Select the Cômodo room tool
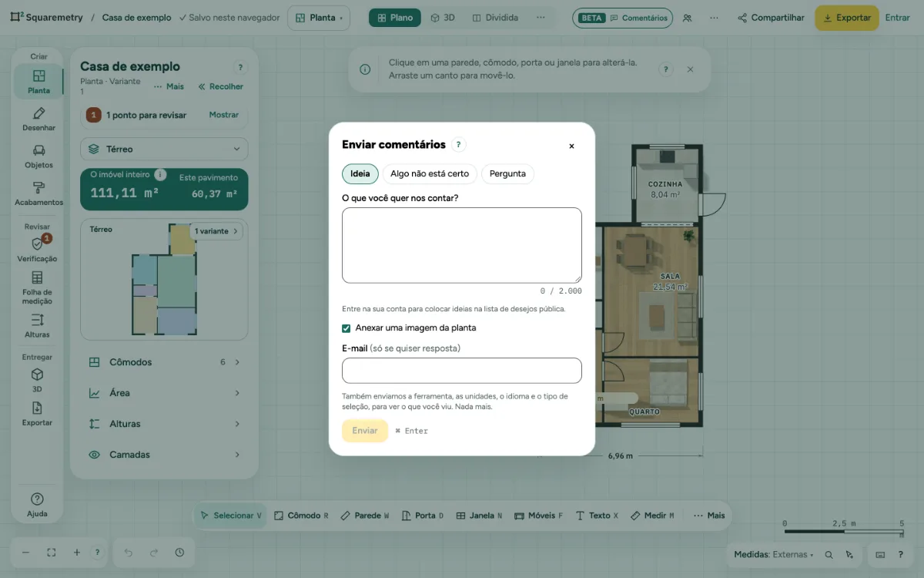The width and height of the screenshot is (924, 578). click(x=301, y=516)
